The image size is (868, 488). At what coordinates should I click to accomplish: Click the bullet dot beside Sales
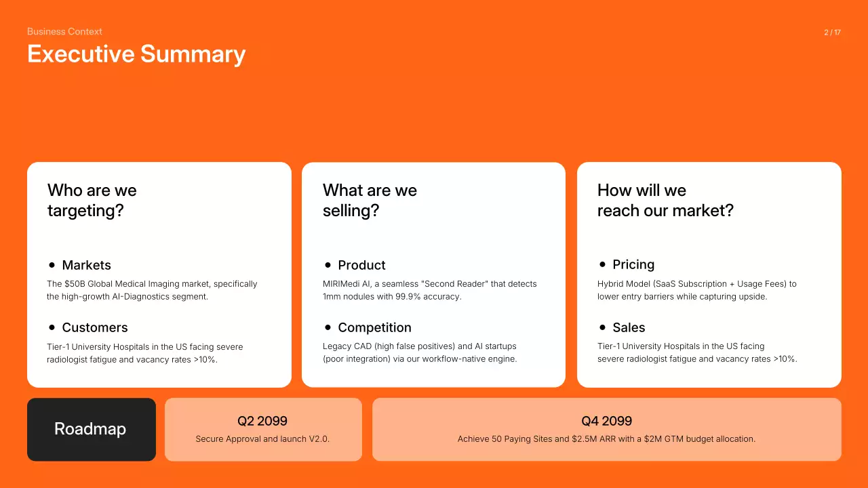click(x=603, y=327)
